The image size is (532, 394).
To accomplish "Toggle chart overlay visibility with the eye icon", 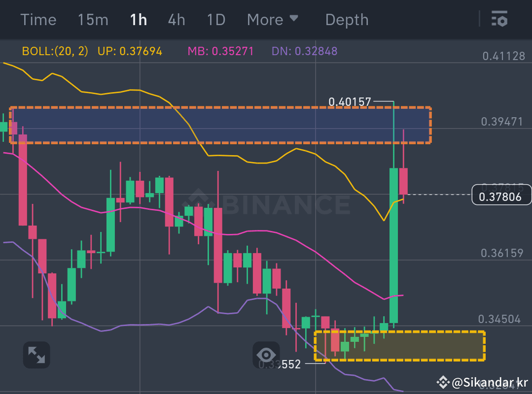I will coord(266,355).
